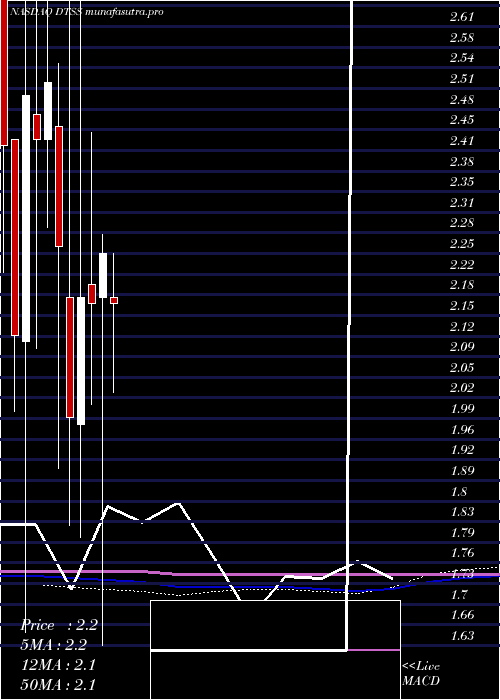Click the 1.66 price axis label
Viewport: 500px width, 700px height.
click(x=462, y=615)
